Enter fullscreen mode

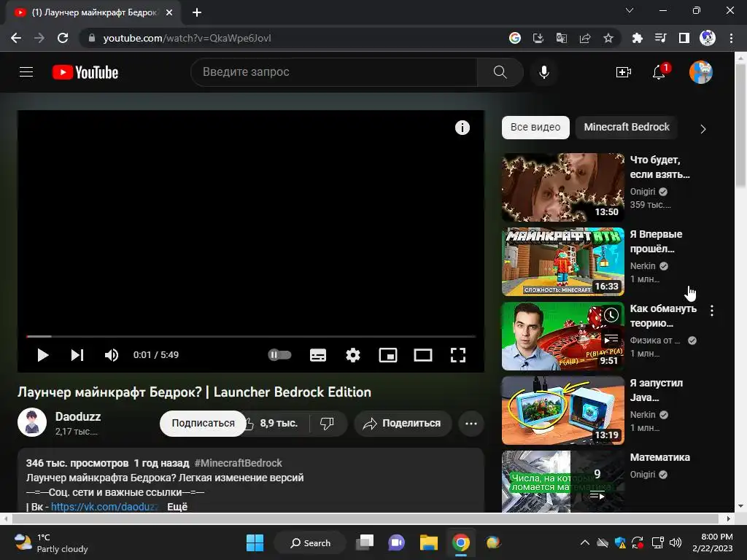pos(458,355)
